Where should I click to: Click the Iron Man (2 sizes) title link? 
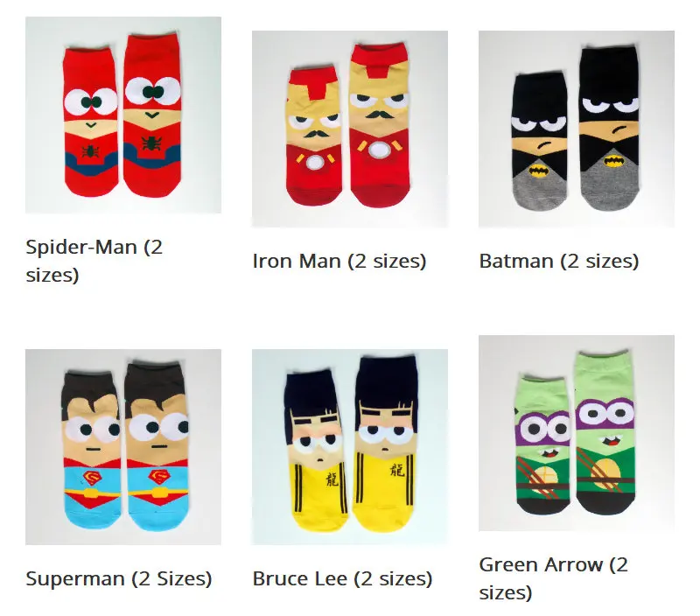pyautogui.click(x=339, y=261)
